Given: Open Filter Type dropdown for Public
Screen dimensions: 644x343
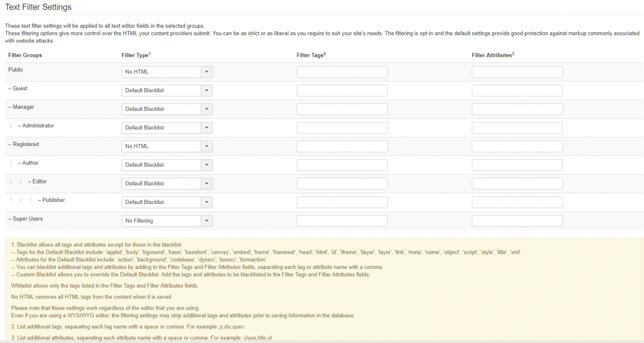Looking at the screenshot, I should [167, 72].
